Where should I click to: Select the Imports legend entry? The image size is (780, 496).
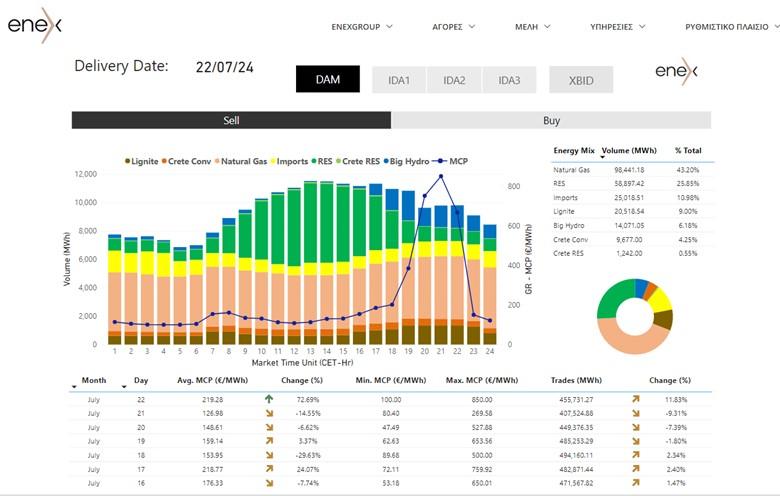coord(289,161)
